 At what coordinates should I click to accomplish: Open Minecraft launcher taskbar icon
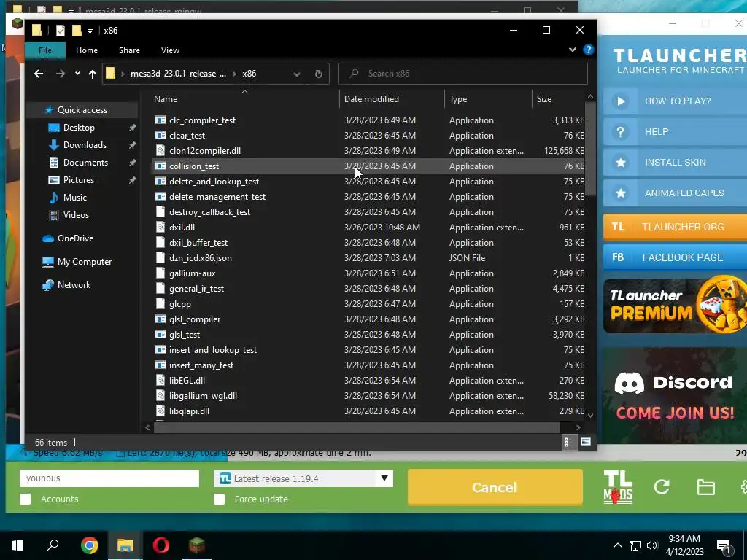pos(196,545)
